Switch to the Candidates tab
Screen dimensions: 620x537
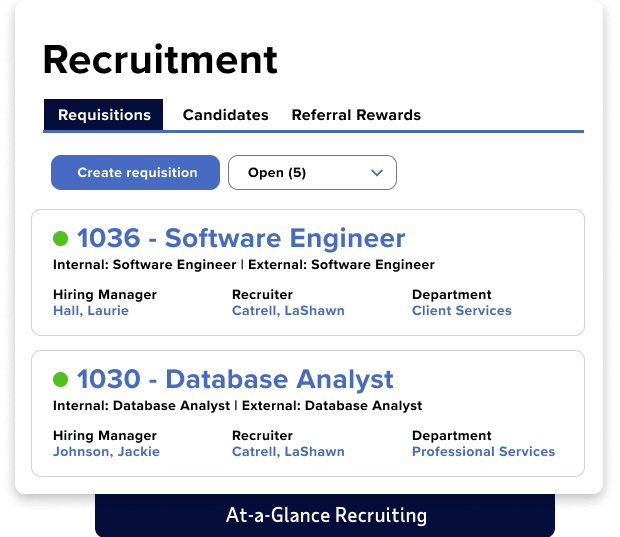click(225, 115)
